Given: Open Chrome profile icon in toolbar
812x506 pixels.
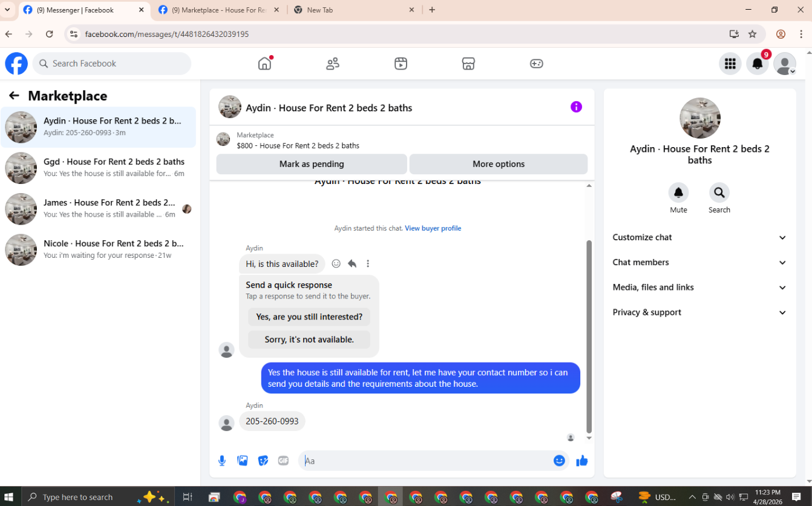Looking at the screenshot, I should pyautogui.click(x=781, y=34).
